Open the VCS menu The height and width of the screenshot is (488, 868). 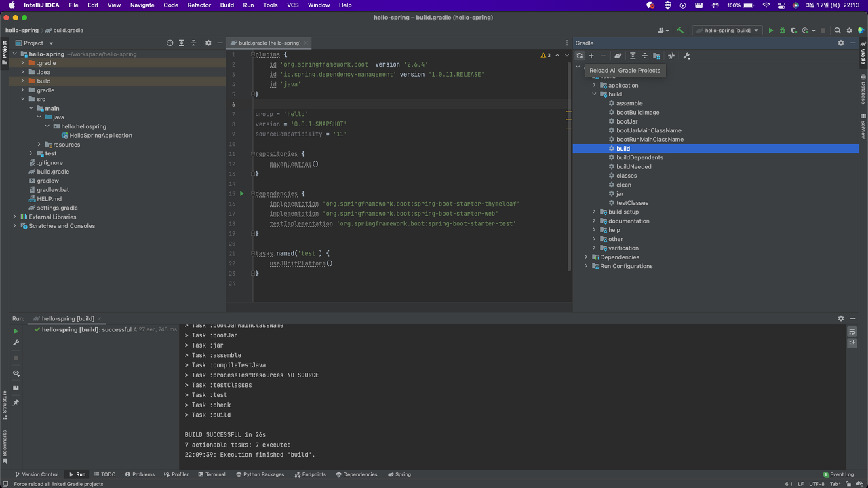(x=292, y=5)
